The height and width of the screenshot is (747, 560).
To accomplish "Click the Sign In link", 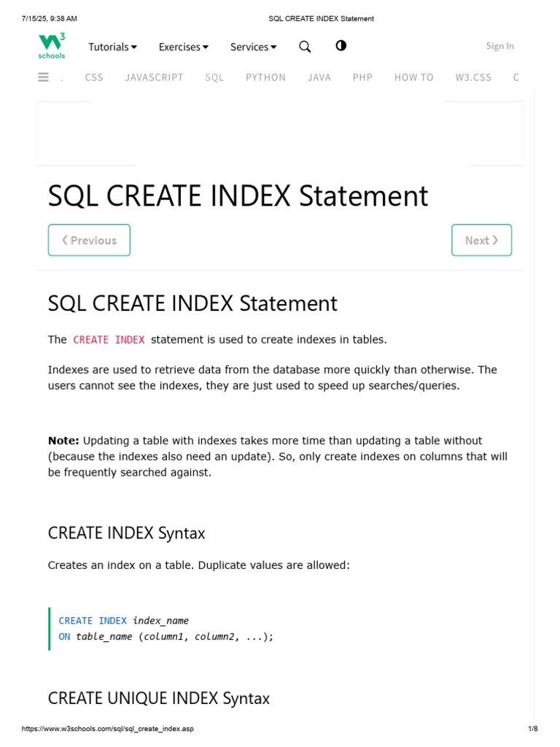I will click(499, 46).
